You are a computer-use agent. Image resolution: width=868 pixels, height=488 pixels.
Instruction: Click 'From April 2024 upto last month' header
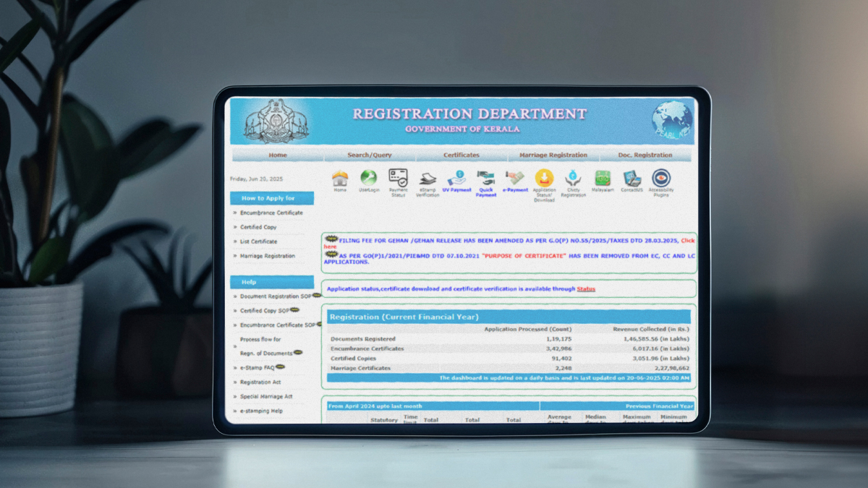tap(375, 406)
